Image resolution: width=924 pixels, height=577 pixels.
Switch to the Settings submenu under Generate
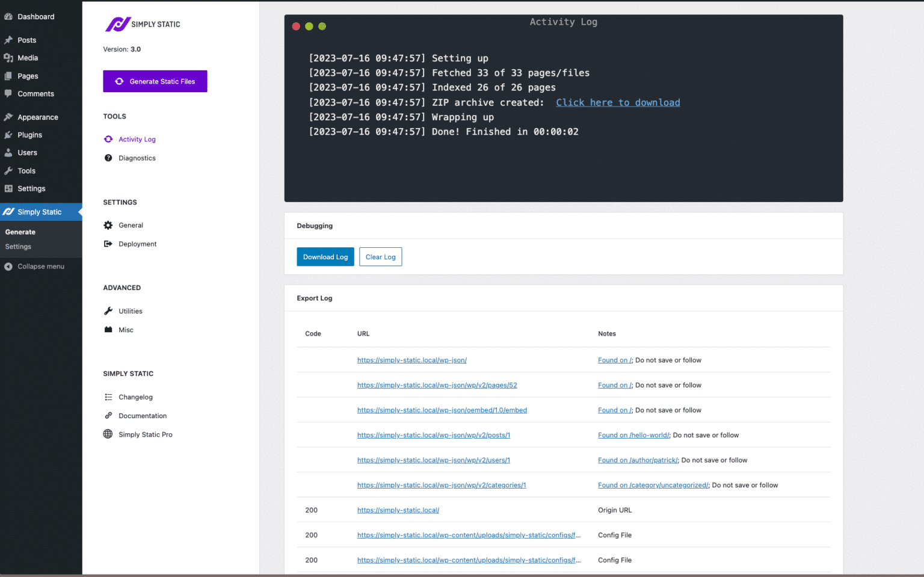[17, 247]
